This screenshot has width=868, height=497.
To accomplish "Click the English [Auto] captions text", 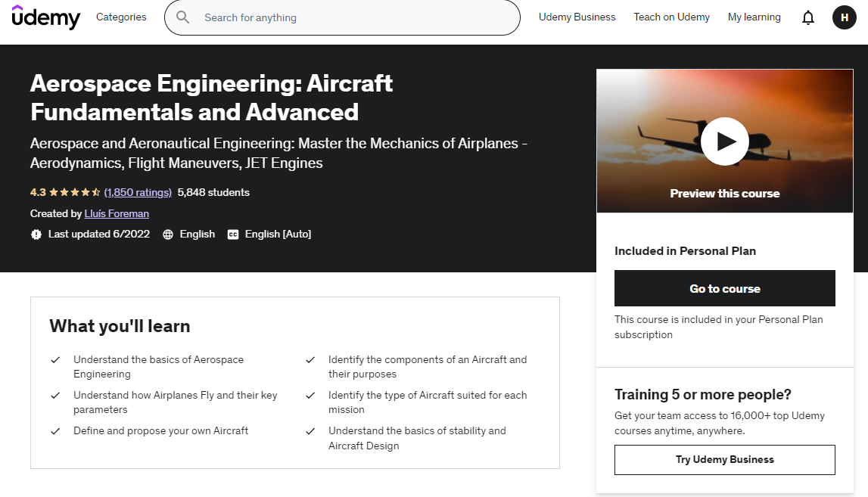I will click(278, 234).
